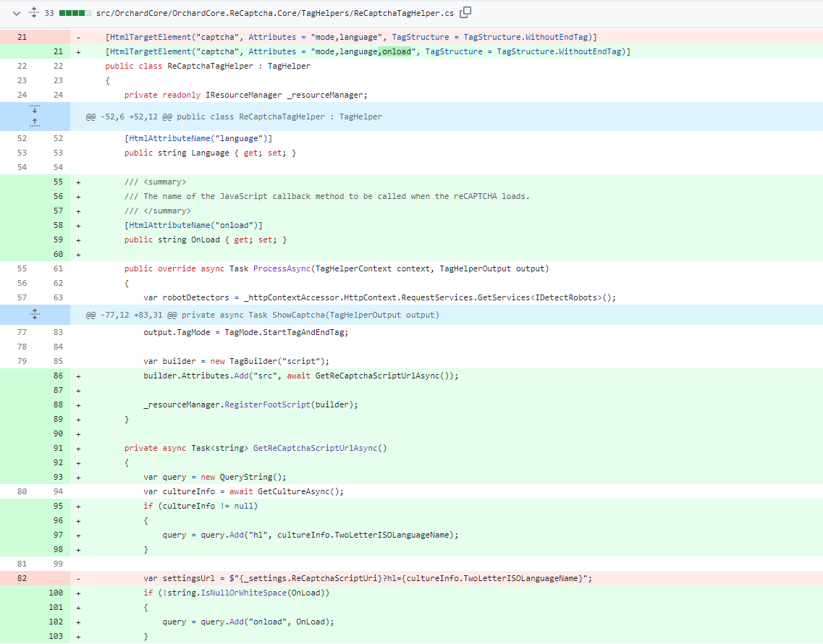
Task: Click new line number 91
Action: (58, 448)
